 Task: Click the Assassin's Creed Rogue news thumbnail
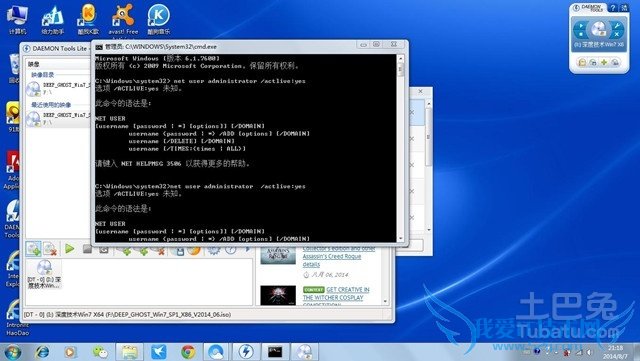click(x=278, y=255)
